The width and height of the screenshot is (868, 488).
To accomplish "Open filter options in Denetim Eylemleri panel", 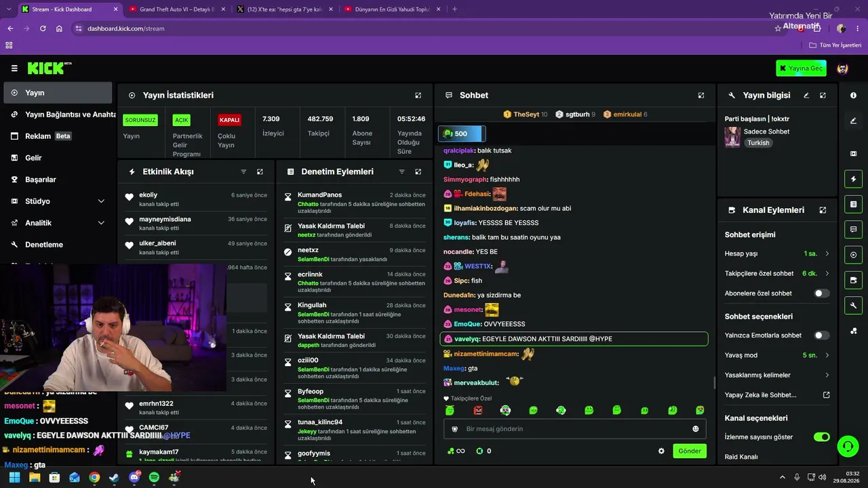I will point(401,172).
